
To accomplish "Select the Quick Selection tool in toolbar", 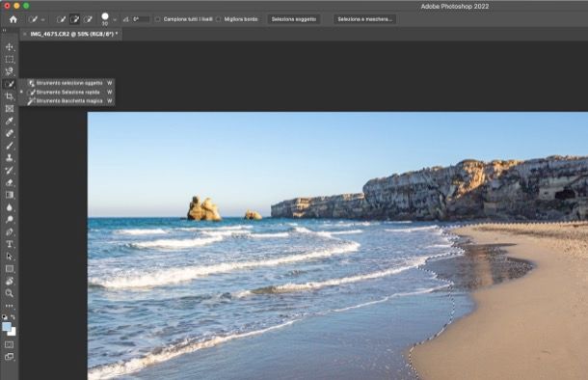I will (x=10, y=84).
